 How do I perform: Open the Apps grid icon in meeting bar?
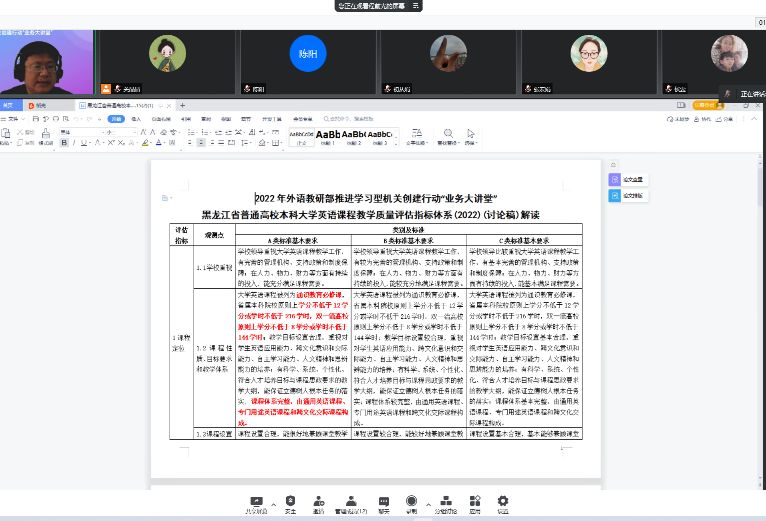(475, 501)
